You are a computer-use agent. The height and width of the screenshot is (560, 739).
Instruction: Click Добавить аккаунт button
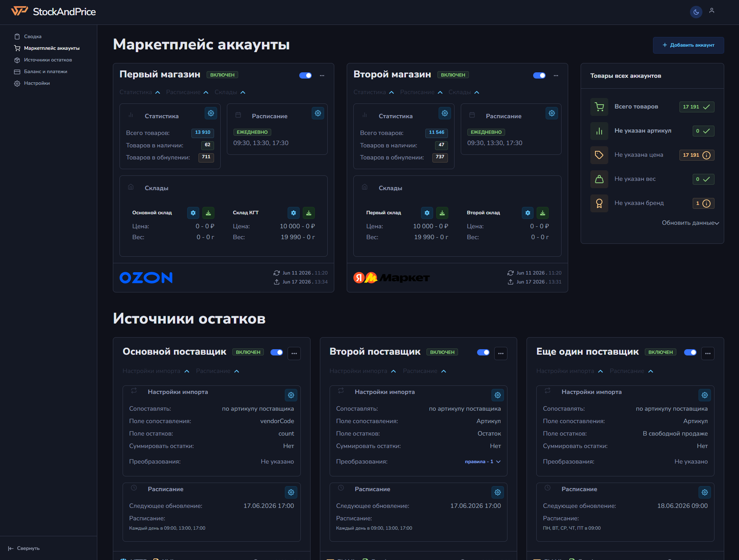pos(688,45)
